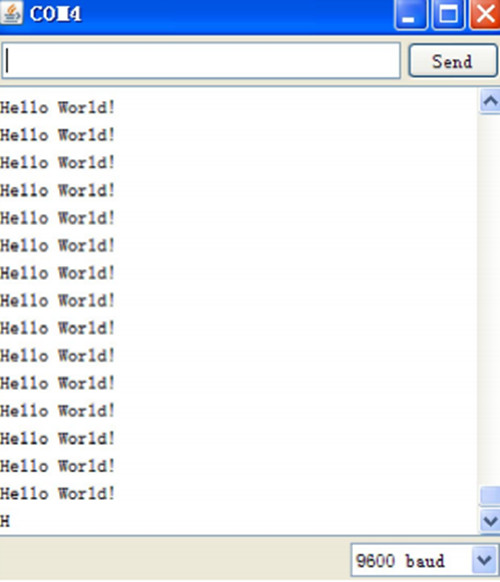Click the scrollbar track above the thumb

490,297
